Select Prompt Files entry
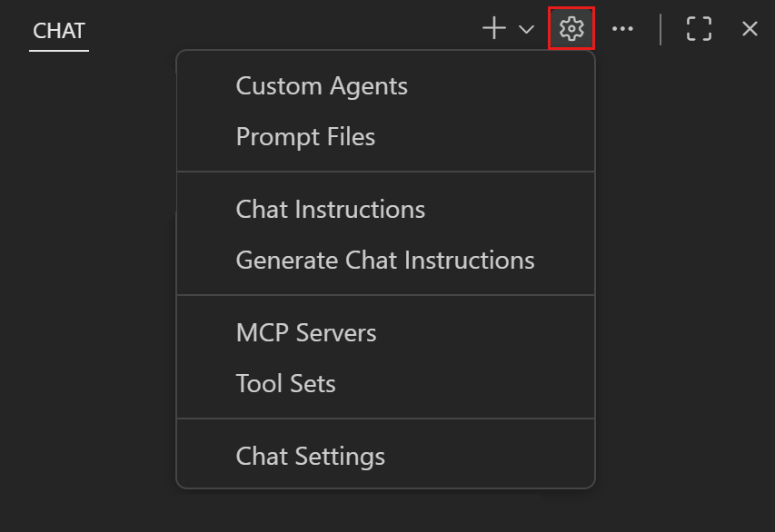 (305, 136)
